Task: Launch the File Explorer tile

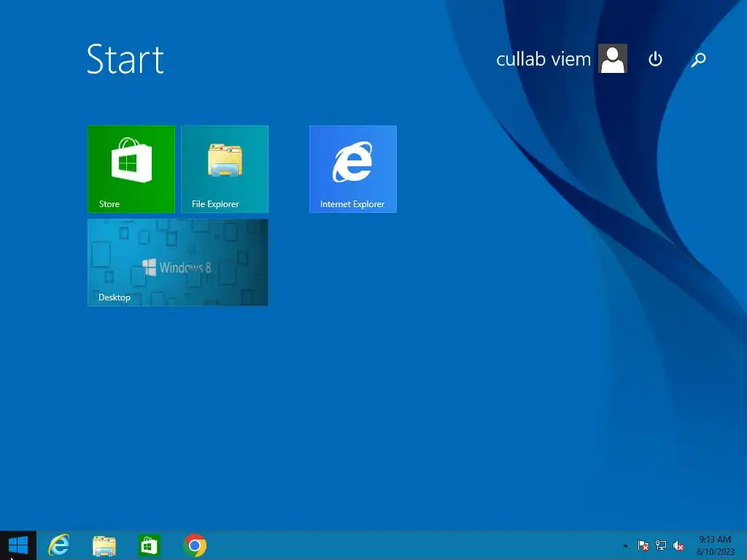Action: 225,169
